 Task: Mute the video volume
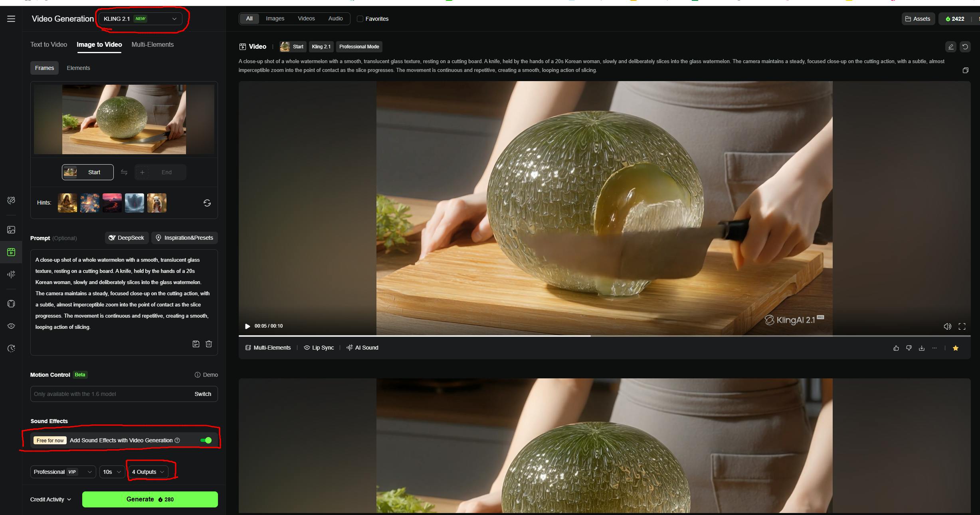(947, 326)
